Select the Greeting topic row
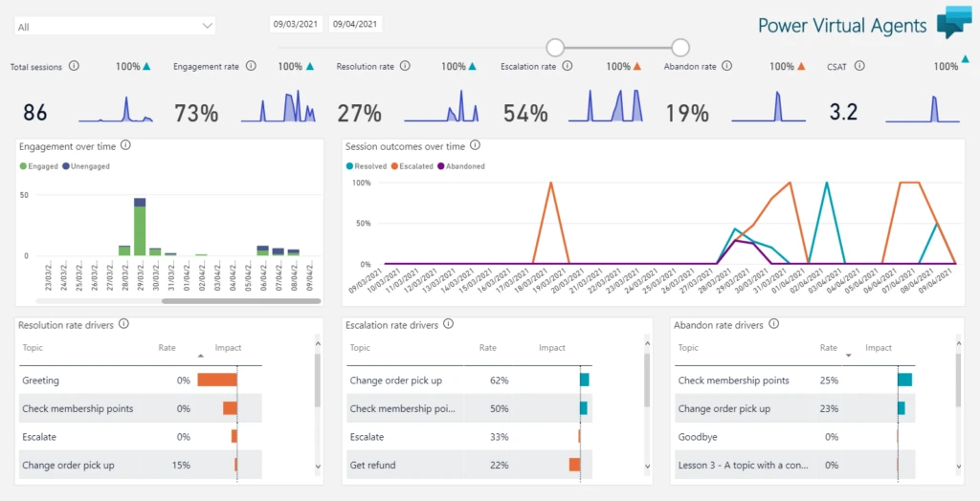Viewport: 980px width, 501px height. coord(40,381)
